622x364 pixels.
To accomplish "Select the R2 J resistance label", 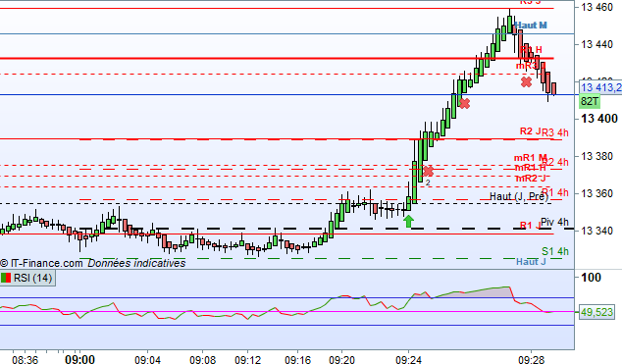I will 531,131.
